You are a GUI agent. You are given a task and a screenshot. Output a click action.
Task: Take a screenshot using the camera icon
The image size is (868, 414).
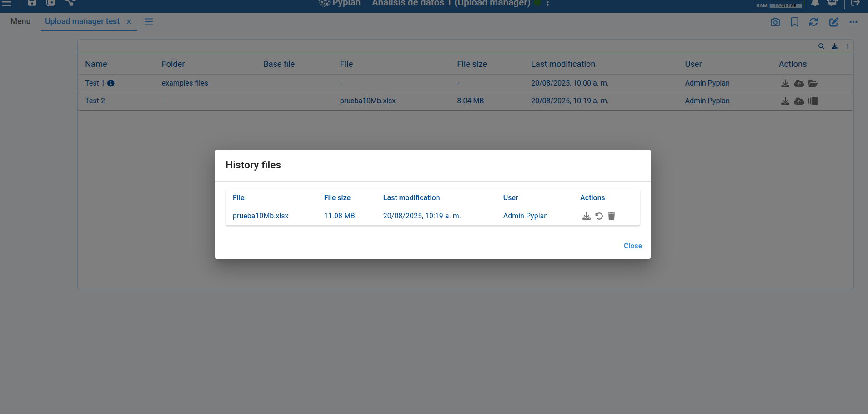point(776,22)
